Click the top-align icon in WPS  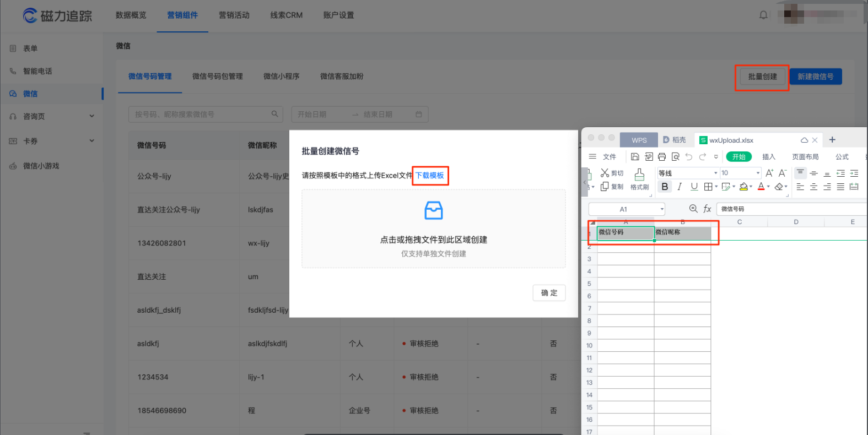[800, 173]
